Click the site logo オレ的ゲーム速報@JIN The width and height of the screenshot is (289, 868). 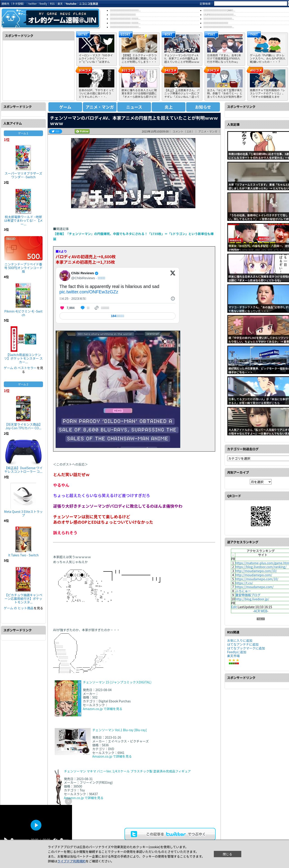(x=50, y=18)
